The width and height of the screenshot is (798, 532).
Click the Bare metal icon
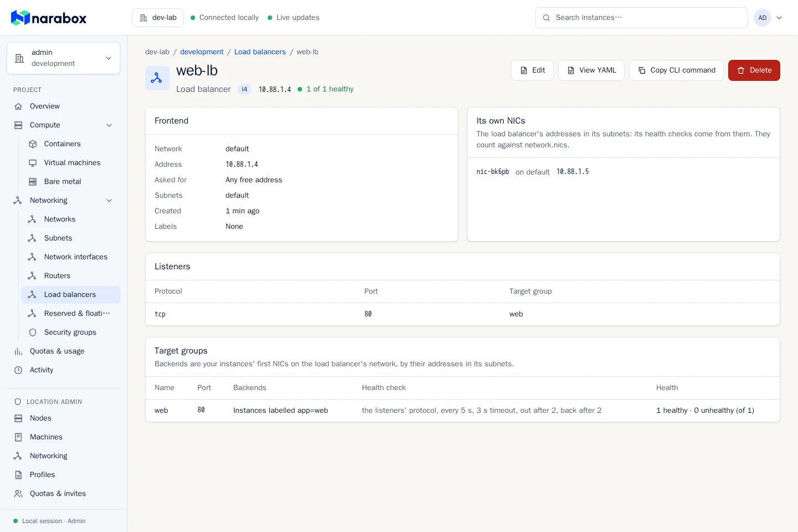click(x=33, y=182)
